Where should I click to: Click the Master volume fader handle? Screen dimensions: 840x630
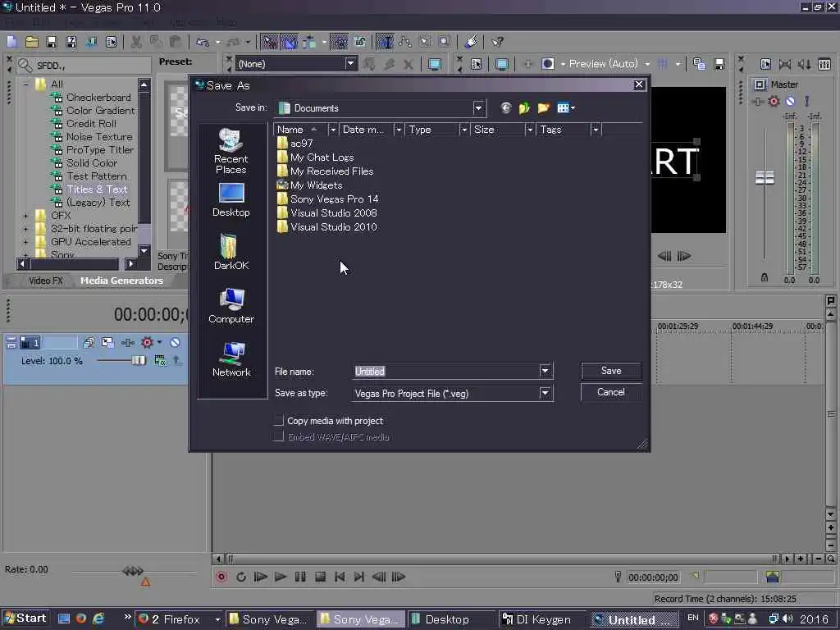click(765, 177)
